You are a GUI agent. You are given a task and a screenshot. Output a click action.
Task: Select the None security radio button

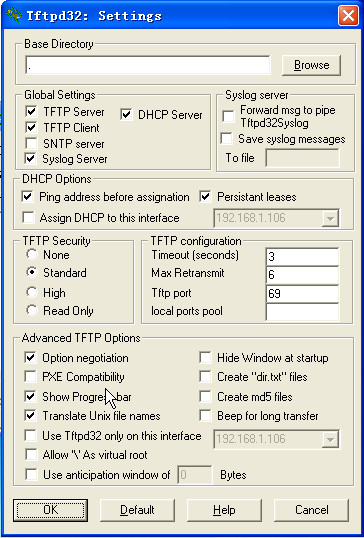point(32,254)
